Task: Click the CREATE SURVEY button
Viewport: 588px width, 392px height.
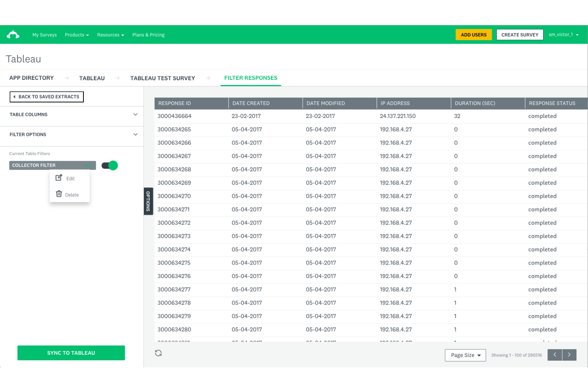Action: [520, 35]
